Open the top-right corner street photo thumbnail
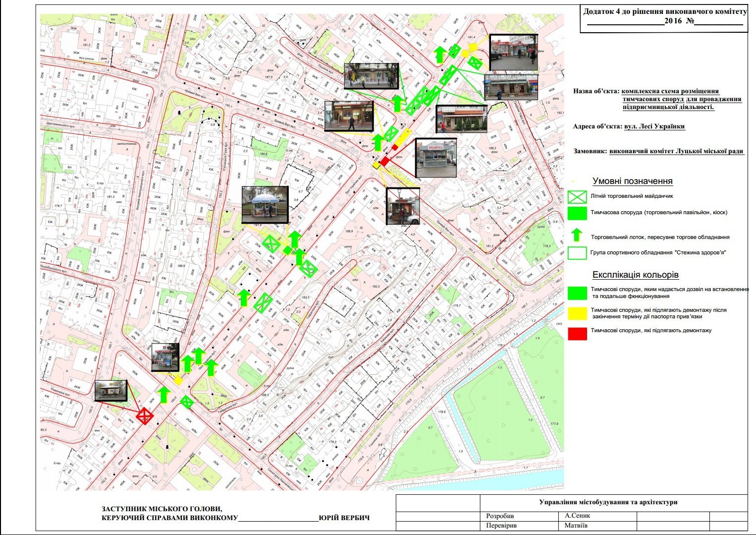 point(513,53)
